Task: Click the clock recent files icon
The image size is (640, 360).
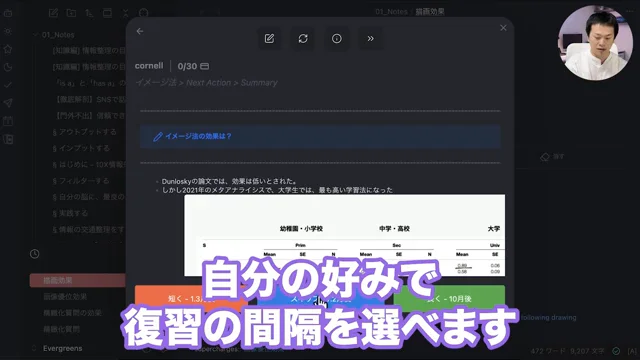Action: pyautogui.click(x=35, y=254)
